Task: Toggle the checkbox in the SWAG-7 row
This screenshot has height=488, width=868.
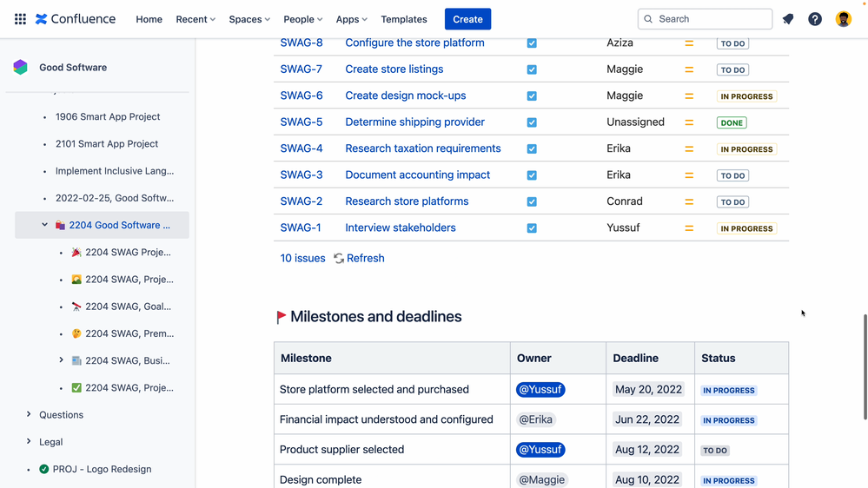Action: click(x=532, y=69)
